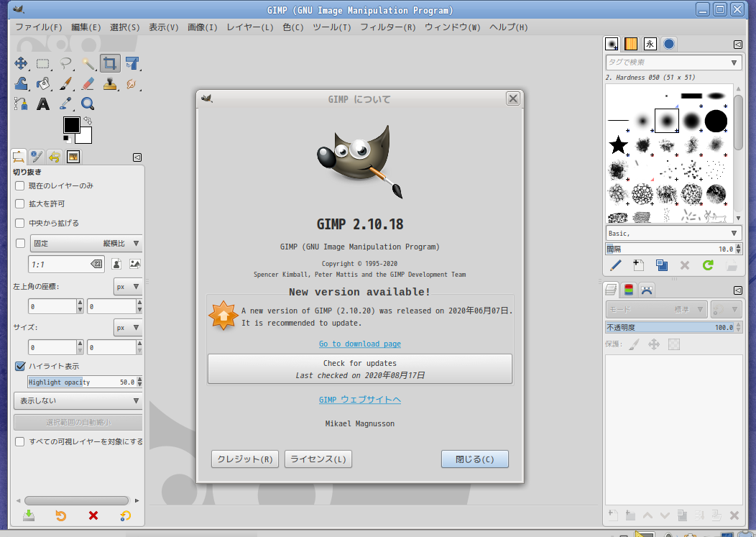
Task: Refresh the brushes list
Action: click(708, 265)
